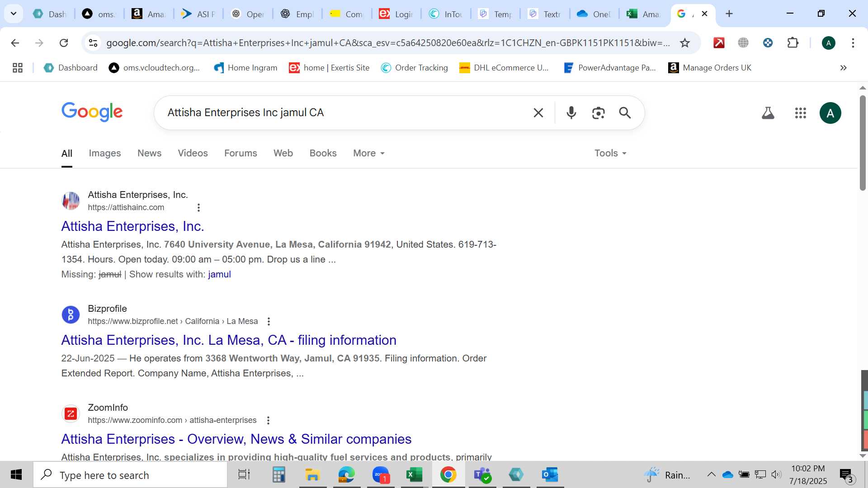Screen dimensions: 868x488
Task: Open the tab search dropdown arrow
Action: [14, 14]
